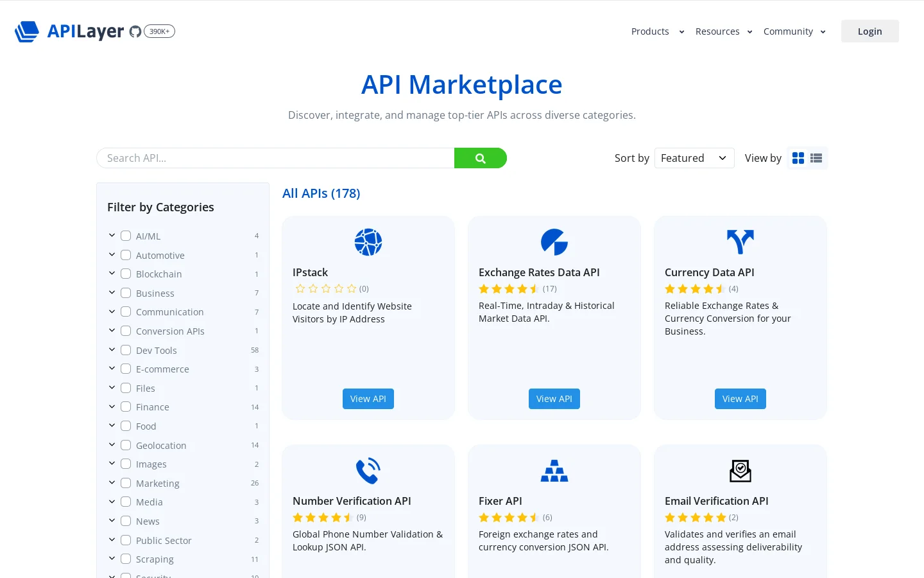Open the Sort by Featured dropdown

(694, 158)
